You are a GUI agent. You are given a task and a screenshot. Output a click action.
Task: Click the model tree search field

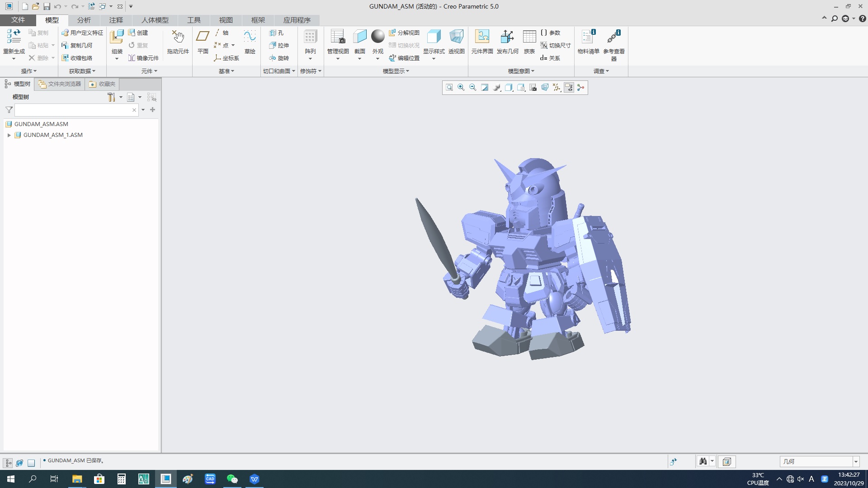pyautogui.click(x=72, y=110)
